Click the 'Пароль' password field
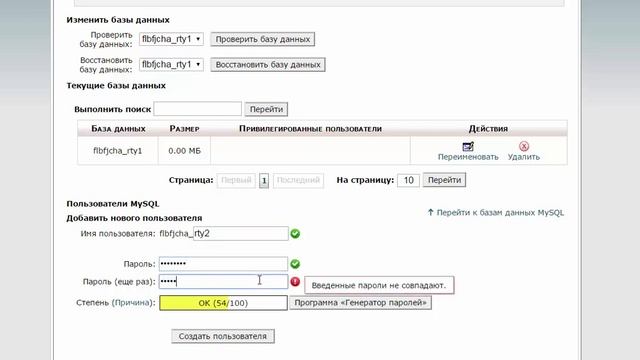Image resolution: width=640 pixels, height=360 pixels. coord(223,264)
